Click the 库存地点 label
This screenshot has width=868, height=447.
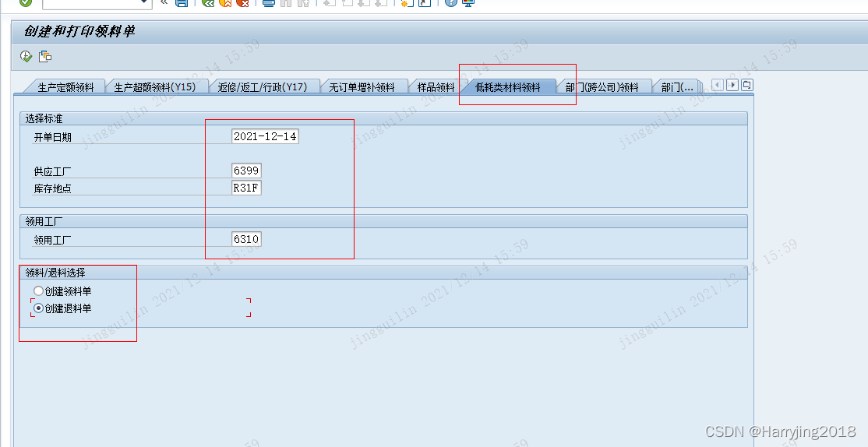(52, 188)
